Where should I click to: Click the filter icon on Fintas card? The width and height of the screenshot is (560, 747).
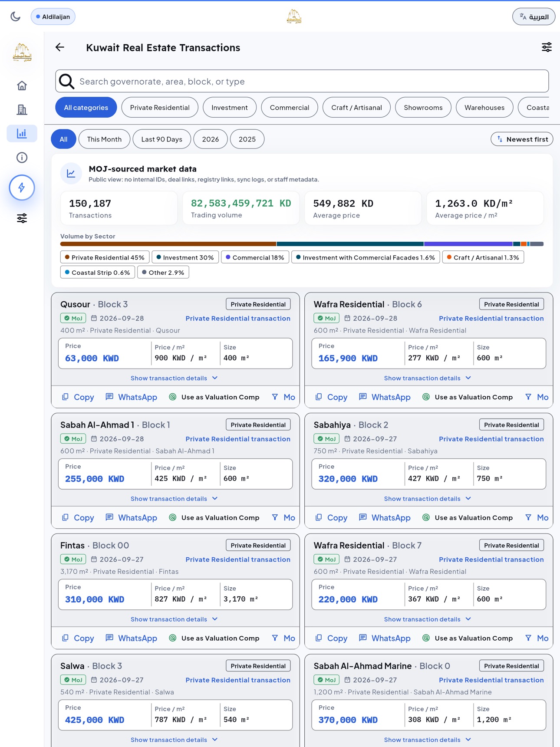(x=275, y=638)
